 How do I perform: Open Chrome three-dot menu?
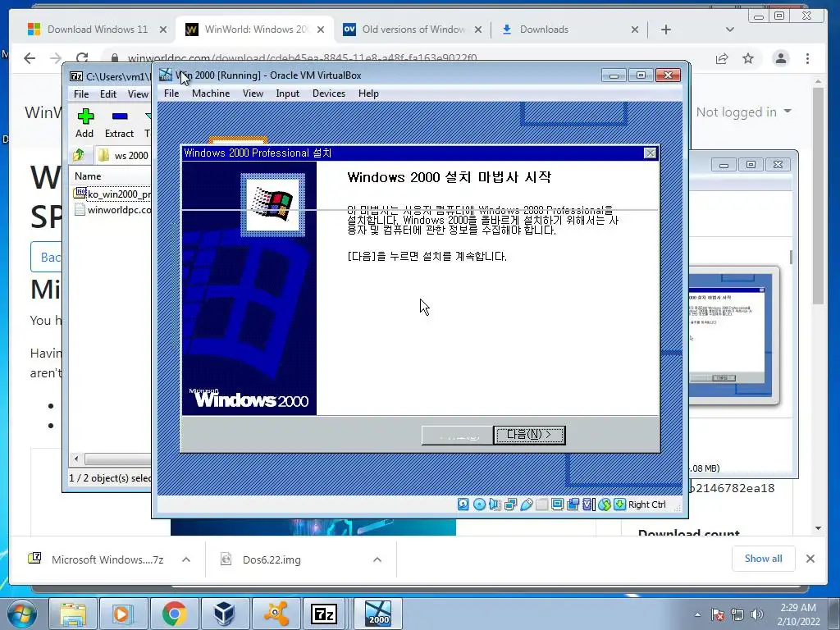pos(807,58)
